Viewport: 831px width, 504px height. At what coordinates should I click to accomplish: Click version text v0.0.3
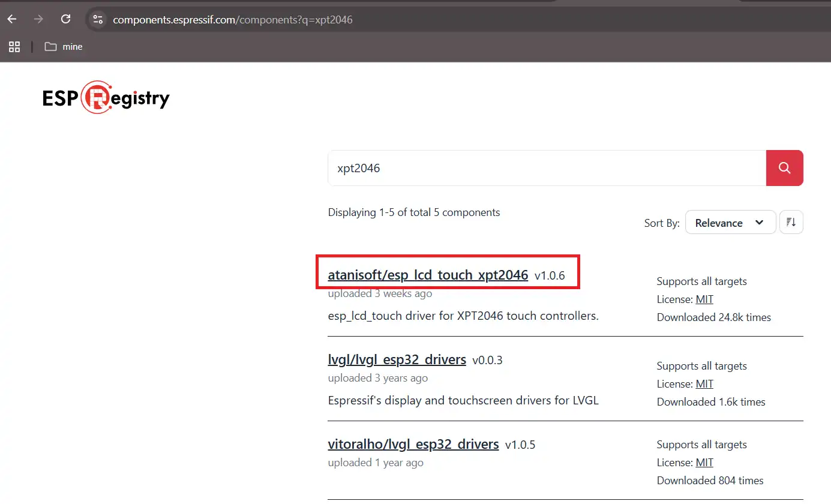pos(487,361)
